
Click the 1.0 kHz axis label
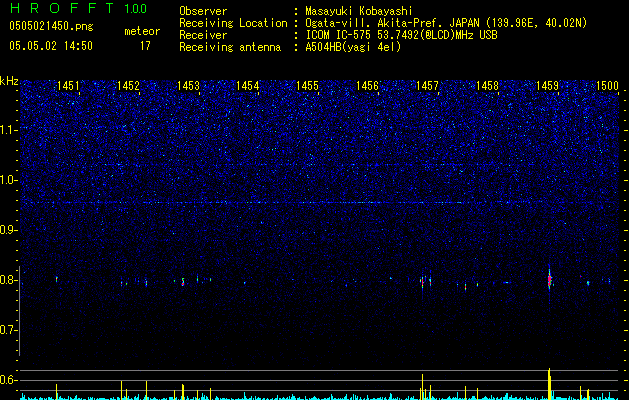(x=8, y=180)
